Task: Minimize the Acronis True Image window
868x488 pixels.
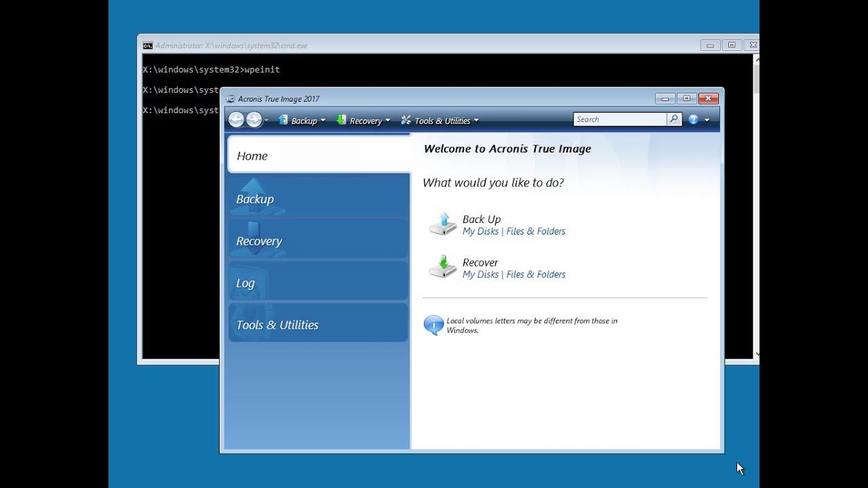Action: 665,98
